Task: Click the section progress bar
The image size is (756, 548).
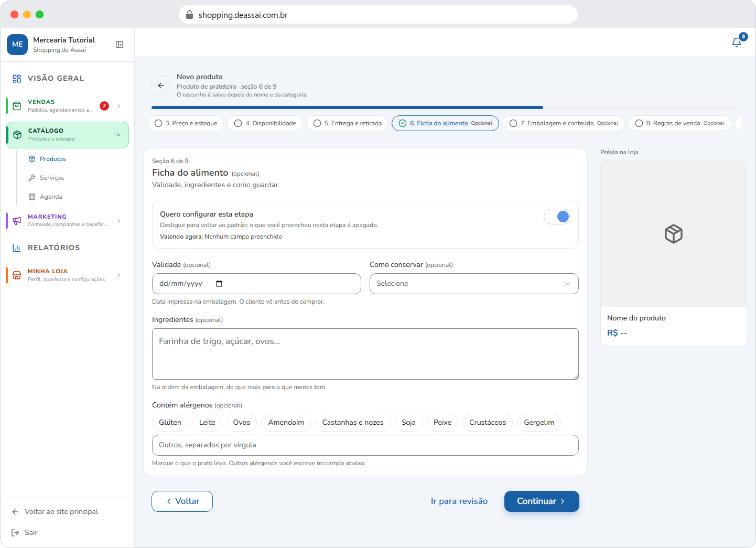Action: click(x=445, y=108)
